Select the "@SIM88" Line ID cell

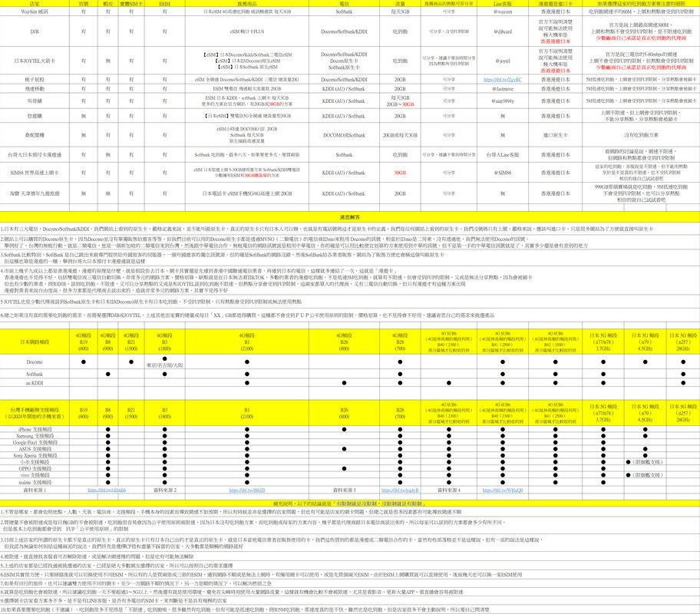[503, 173]
